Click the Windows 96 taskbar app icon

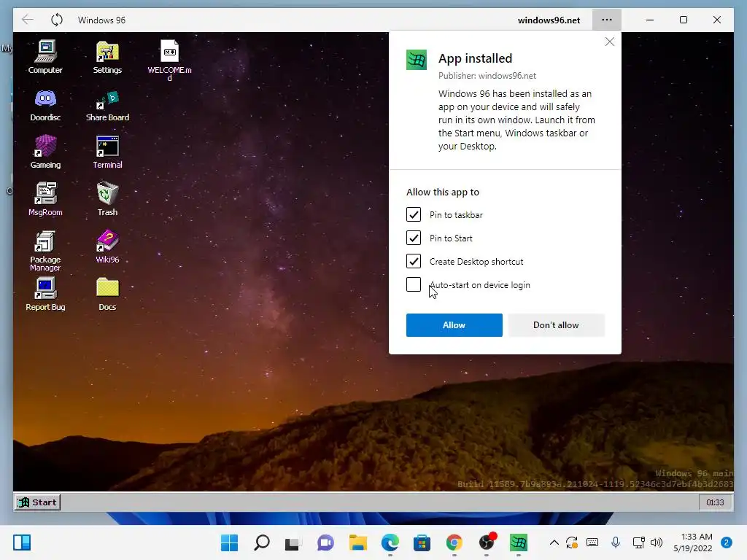click(x=519, y=542)
